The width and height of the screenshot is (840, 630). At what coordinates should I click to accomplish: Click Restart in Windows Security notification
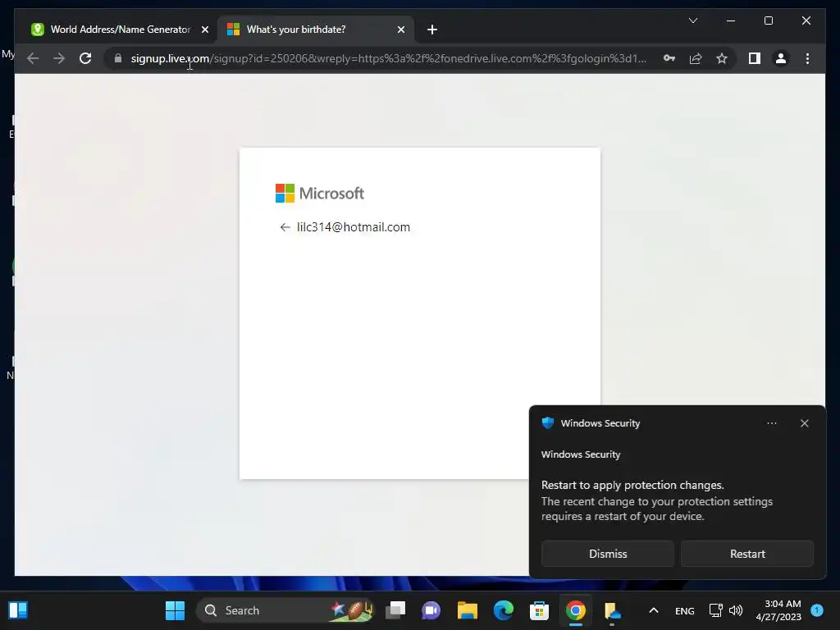pos(746,554)
